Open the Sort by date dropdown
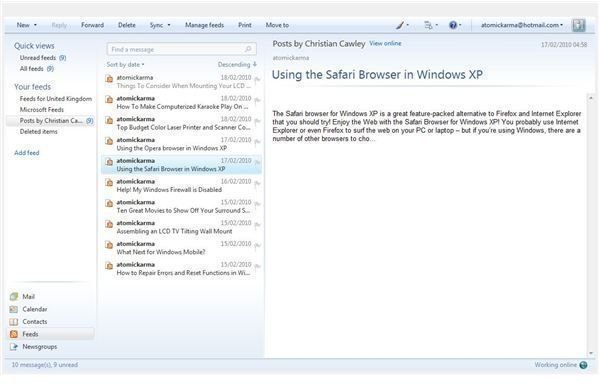Viewport: 600px width, 385px height. click(126, 64)
